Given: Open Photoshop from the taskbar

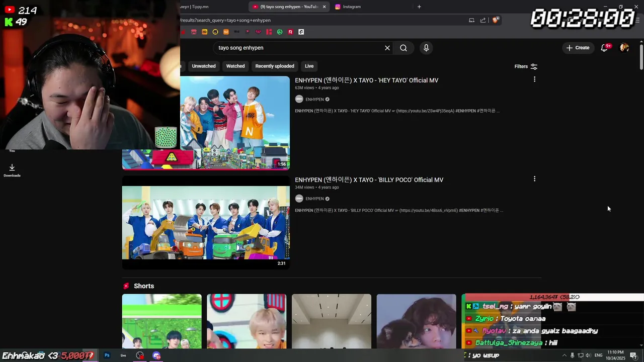Looking at the screenshot, I should click(107, 355).
